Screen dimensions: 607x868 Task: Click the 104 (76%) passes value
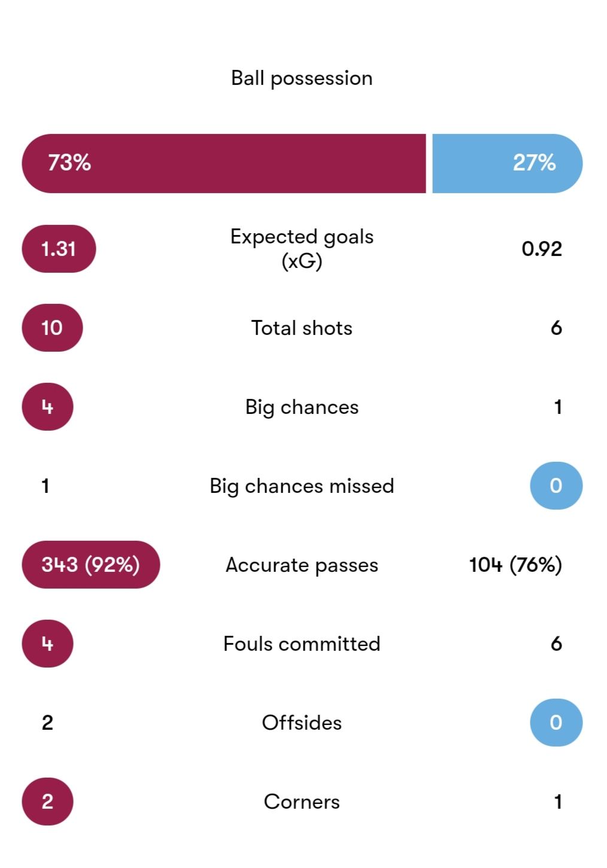click(515, 565)
